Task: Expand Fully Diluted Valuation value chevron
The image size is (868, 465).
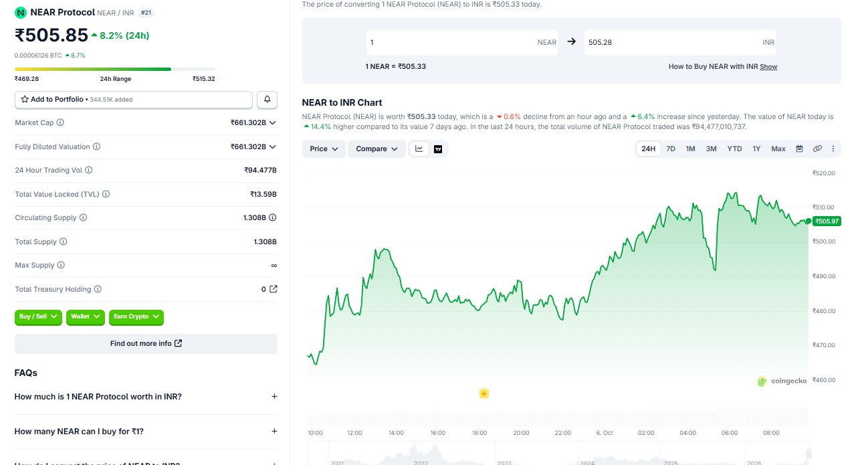Action: (x=273, y=147)
